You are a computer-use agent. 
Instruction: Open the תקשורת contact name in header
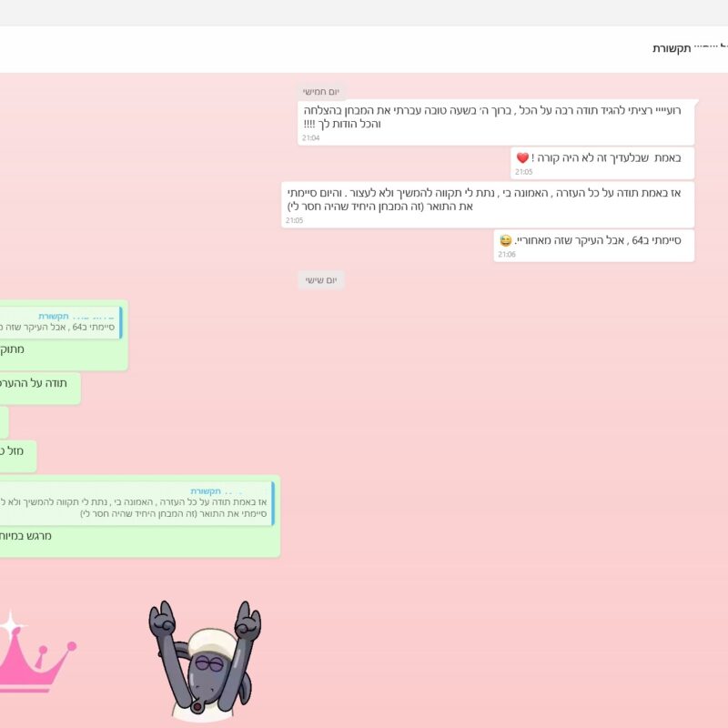pos(672,48)
